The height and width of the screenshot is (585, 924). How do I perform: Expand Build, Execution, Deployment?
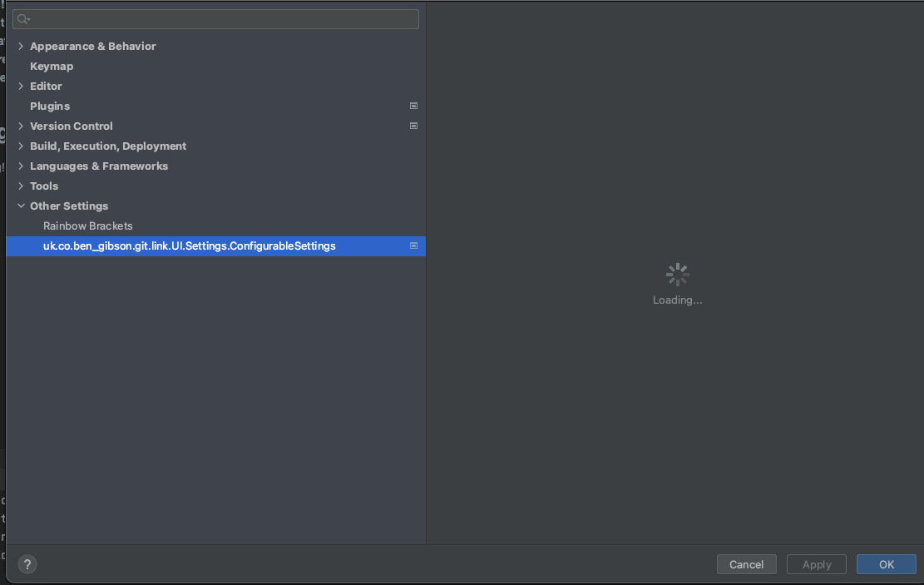click(x=21, y=146)
